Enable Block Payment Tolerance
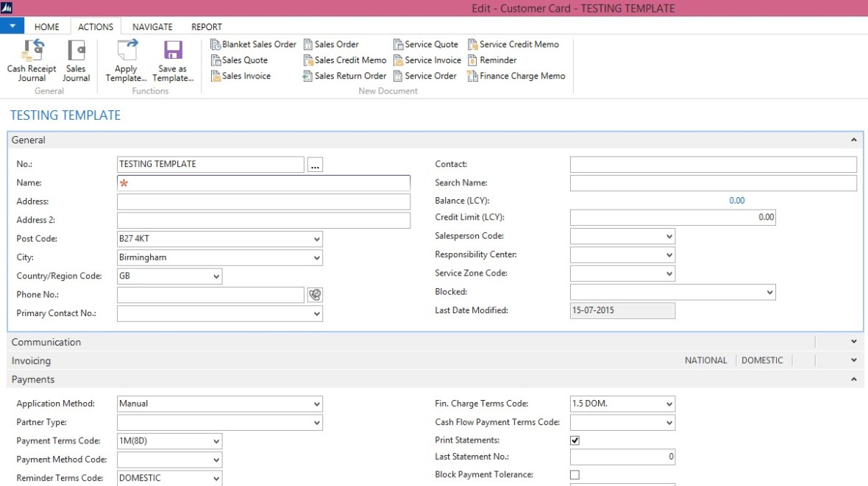This screenshot has height=486, width=868. [x=576, y=476]
